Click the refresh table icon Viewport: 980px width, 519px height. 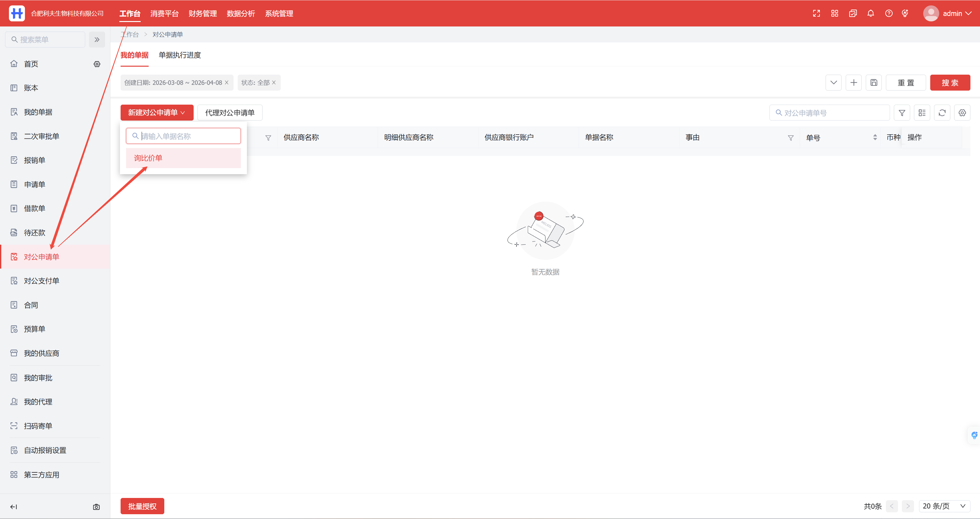point(942,113)
